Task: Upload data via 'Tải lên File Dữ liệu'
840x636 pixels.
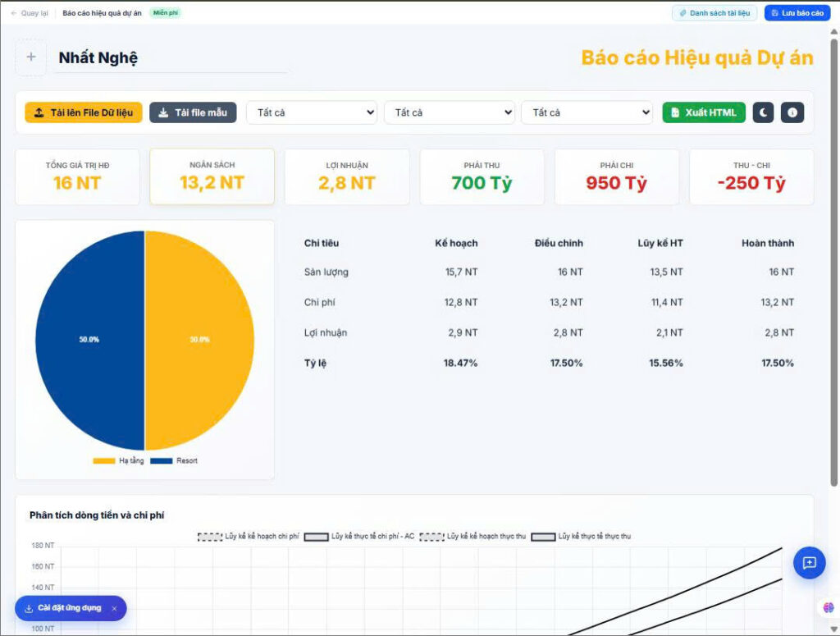Action: (84, 112)
